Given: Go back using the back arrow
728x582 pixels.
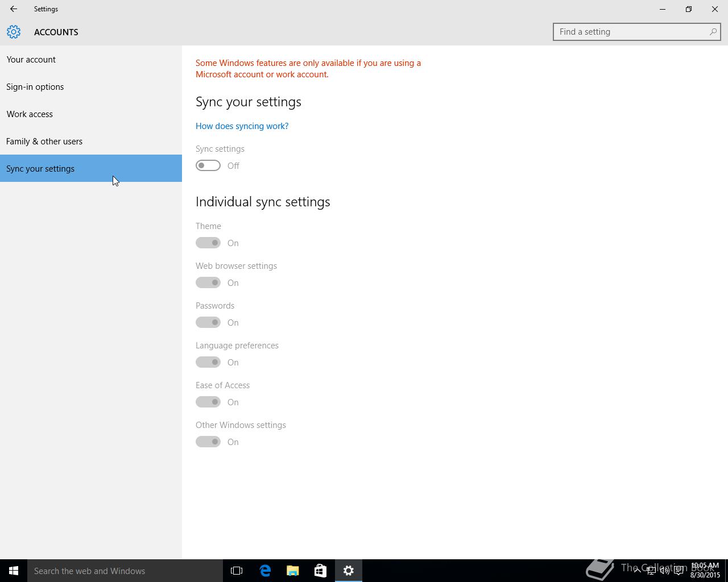Looking at the screenshot, I should tap(14, 9).
